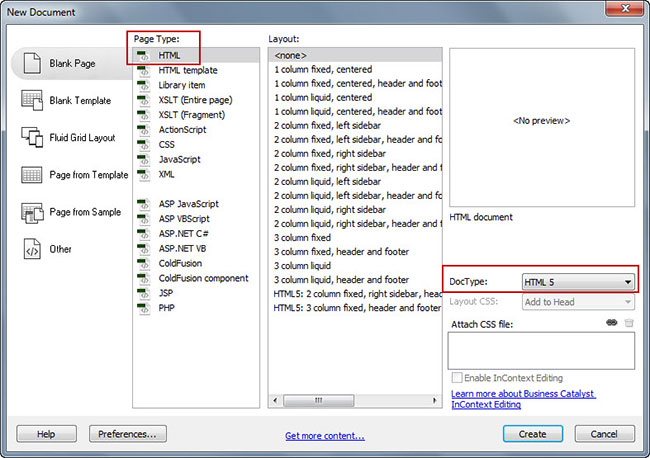This screenshot has width=650, height=458.
Task: Click the Create button
Action: coord(533,434)
